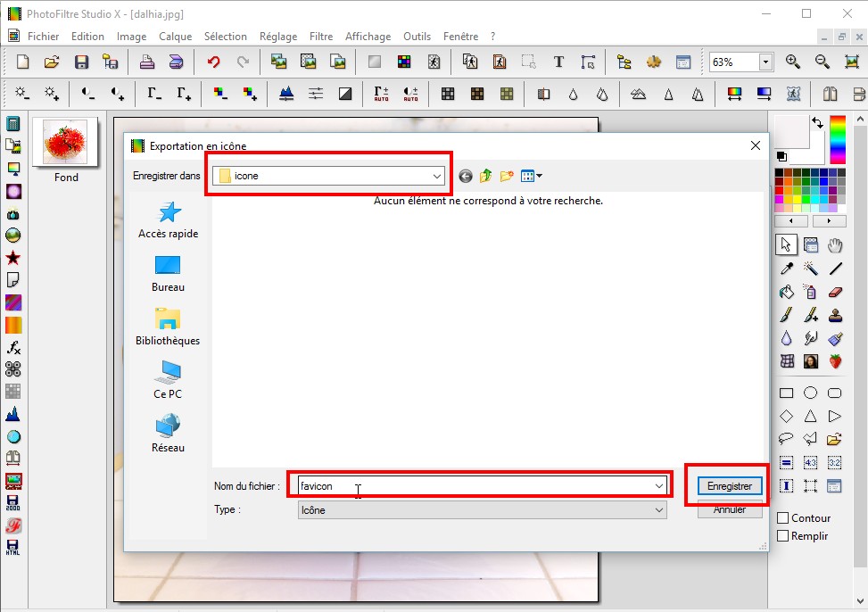Open the Calque menu
The height and width of the screenshot is (612, 868).
[x=176, y=37]
